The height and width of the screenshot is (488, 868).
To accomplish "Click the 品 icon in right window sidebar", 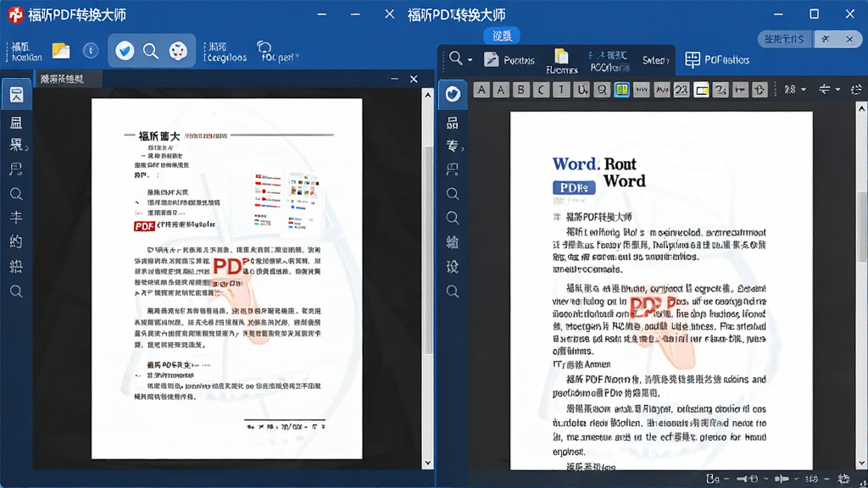I will click(x=453, y=122).
